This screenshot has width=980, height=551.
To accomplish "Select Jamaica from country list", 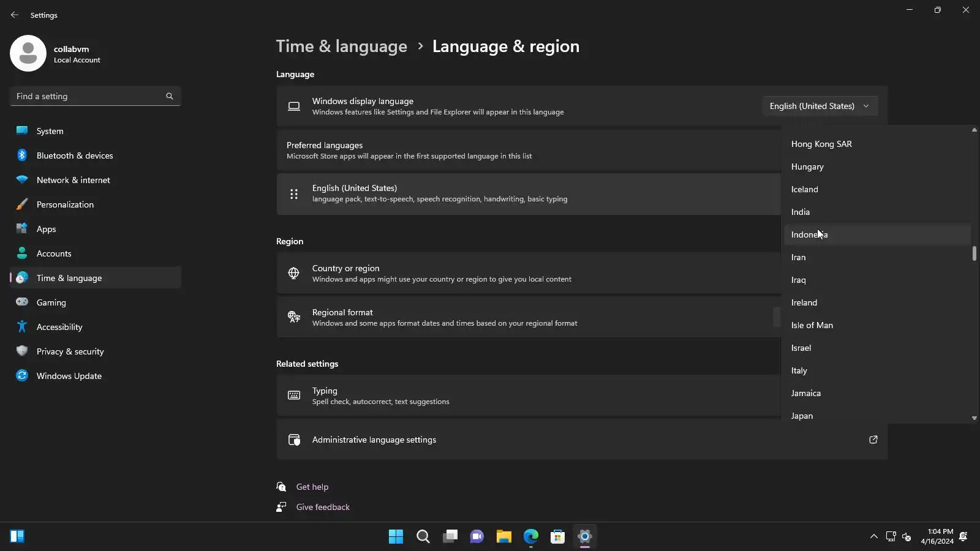I will (877, 393).
